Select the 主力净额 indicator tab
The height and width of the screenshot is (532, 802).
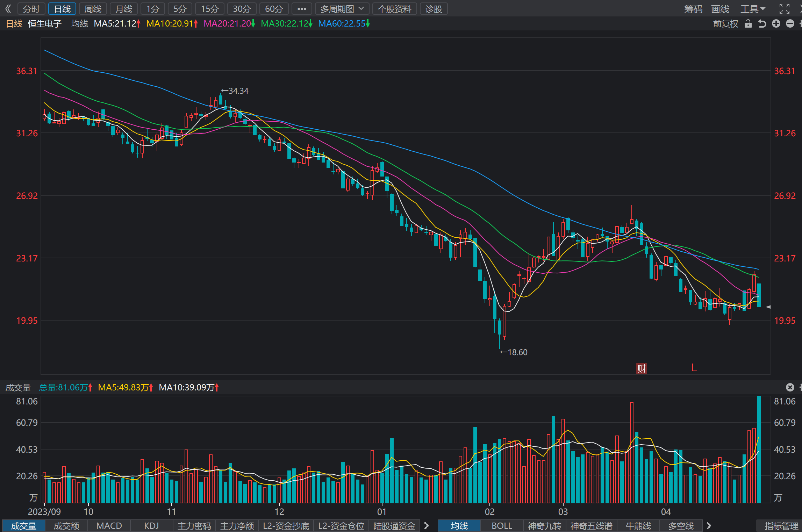237,526
